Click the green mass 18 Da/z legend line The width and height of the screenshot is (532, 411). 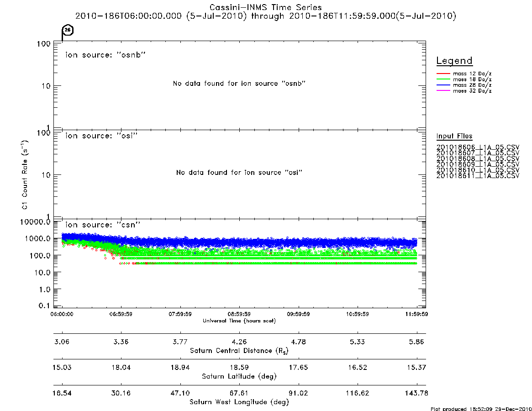(443, 79)
